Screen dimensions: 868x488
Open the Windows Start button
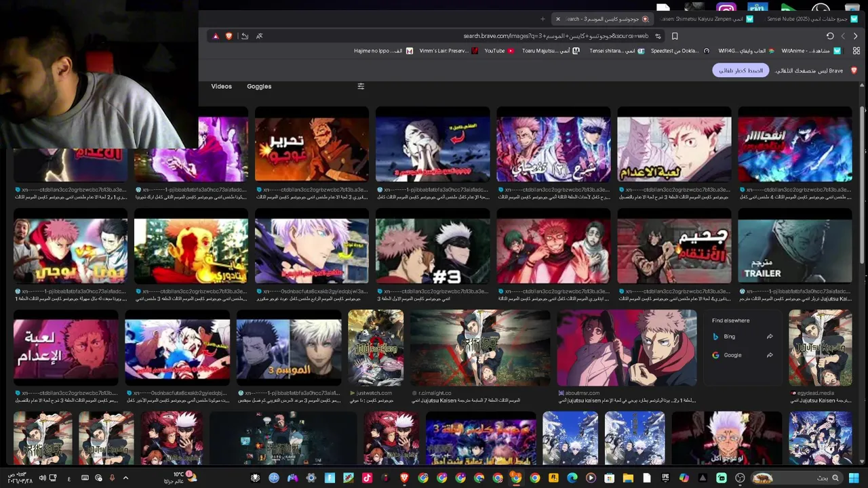[x=853, y=478]
